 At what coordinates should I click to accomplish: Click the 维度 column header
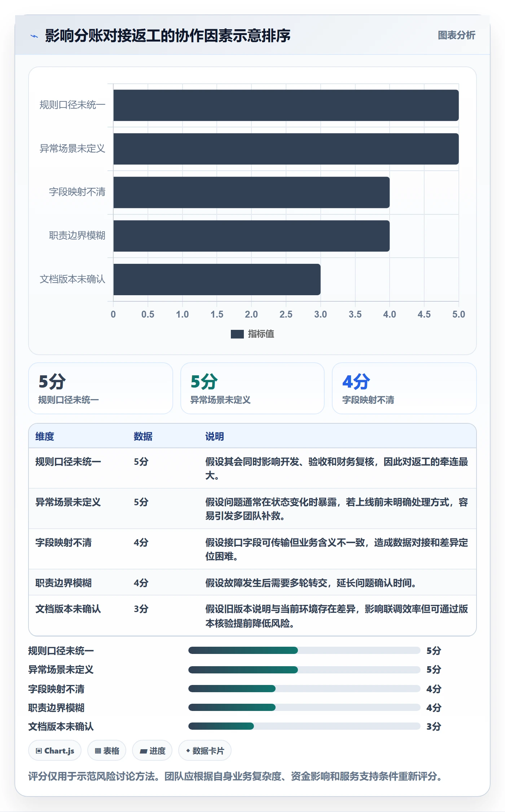45,436
